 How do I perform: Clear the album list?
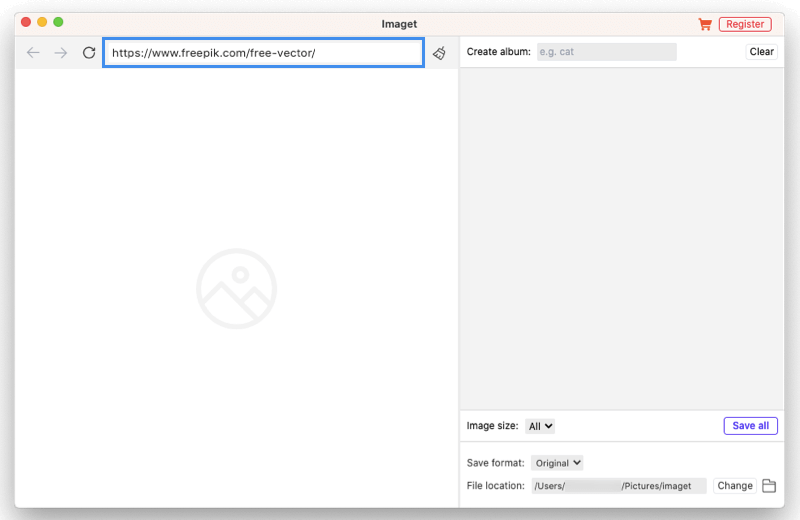click(761, 52)
